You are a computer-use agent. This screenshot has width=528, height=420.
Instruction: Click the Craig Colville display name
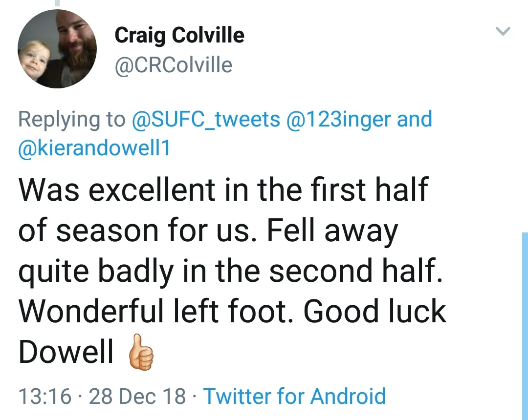coord(179,35)
